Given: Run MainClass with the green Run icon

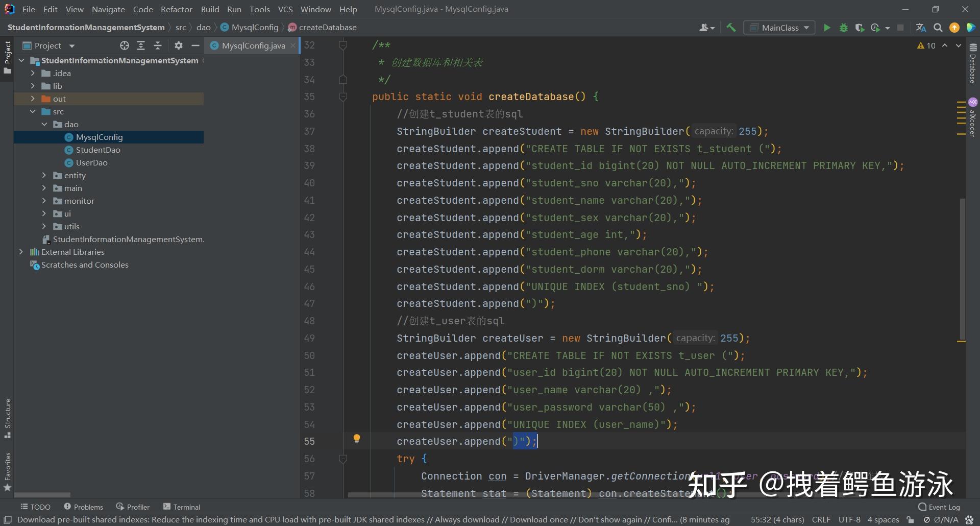Looking at the screenshot, I should click(x=827, y=28).
